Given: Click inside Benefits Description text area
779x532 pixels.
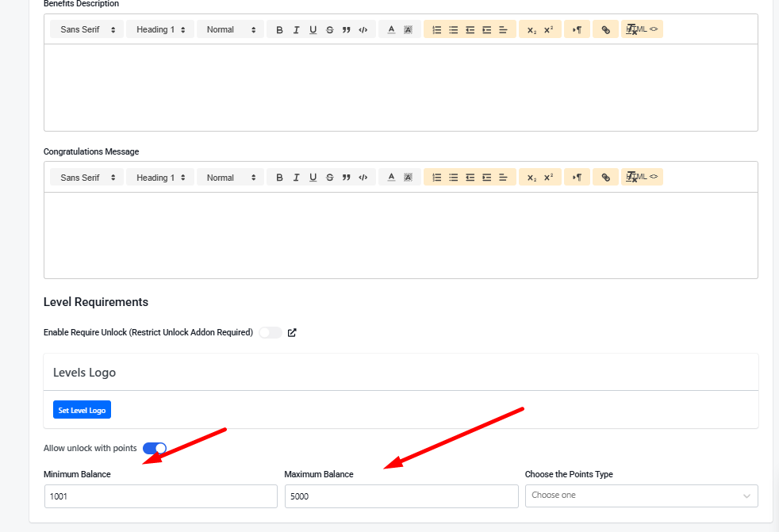Looking at the screenshot, I should (x=401, y=87).
